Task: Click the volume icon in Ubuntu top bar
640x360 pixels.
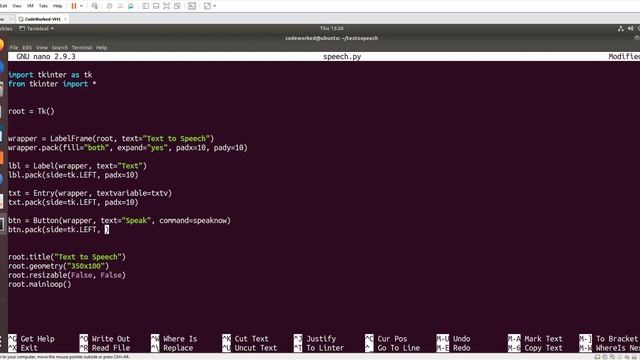Action: click(630, 29)
